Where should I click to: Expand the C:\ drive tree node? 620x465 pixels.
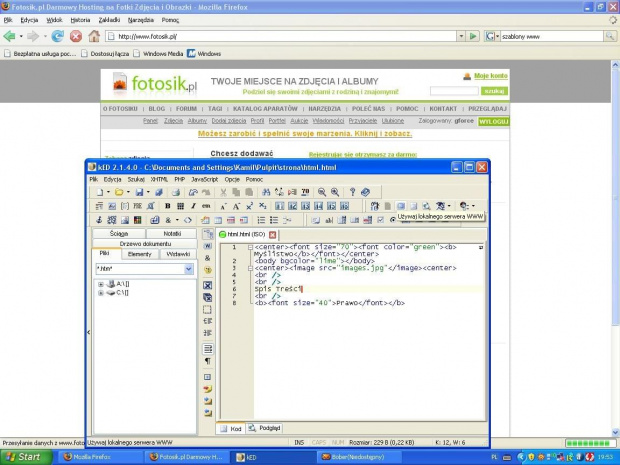pyautogui.click(x=101, y=293)
